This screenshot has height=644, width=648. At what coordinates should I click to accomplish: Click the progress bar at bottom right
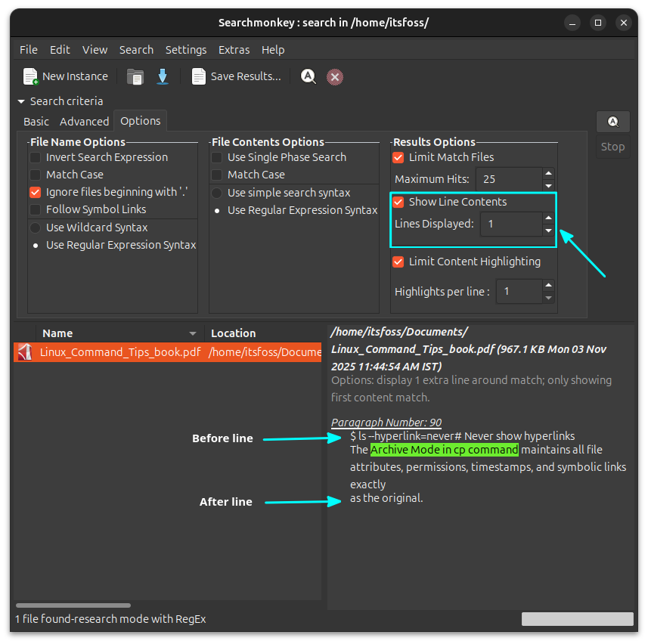577,618
